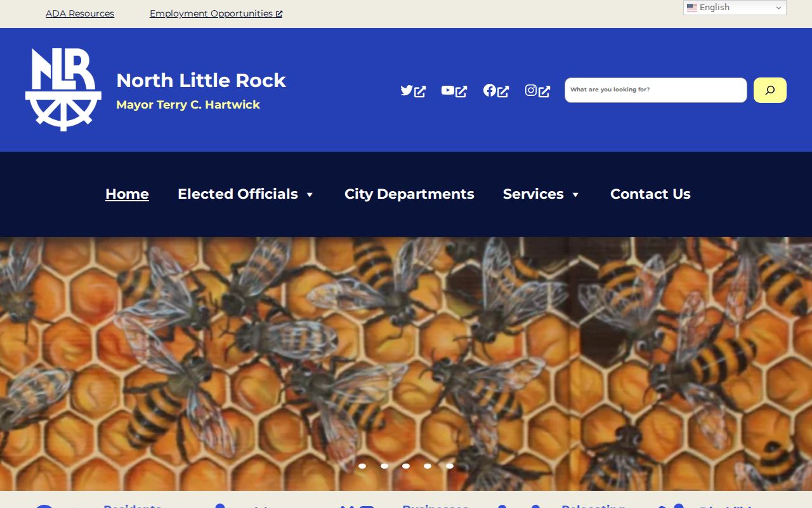The height and width of the screenshot is (508, 812).
Task: Show the first carousel slide dot
Action: tap(362, 466)
